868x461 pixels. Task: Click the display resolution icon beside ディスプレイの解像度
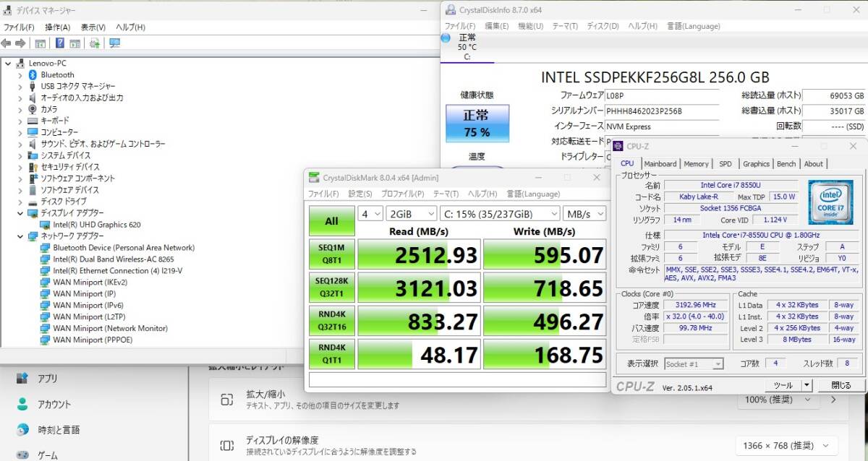(x=227, y=446)
